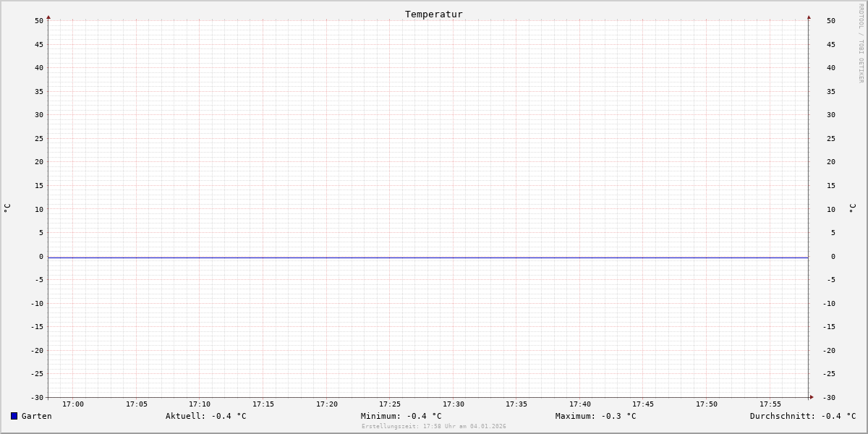This screenshot has width=868, height=434.
Task: Click the 17:15 time axis label
Action: pos(263,404)
